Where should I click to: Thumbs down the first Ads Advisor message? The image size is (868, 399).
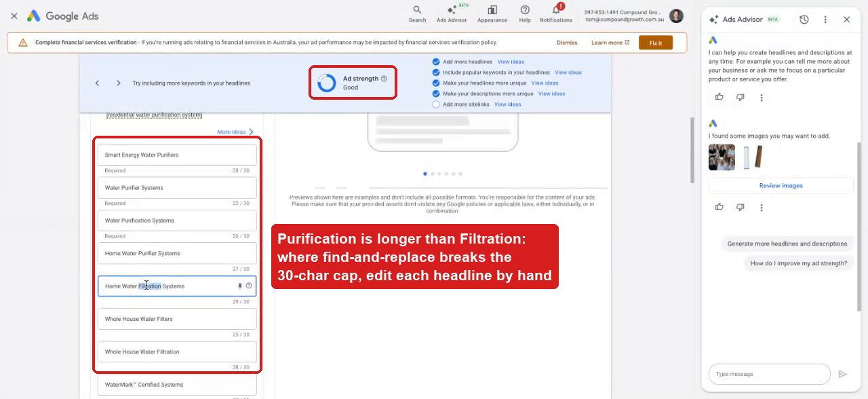(x=741, y=97)
